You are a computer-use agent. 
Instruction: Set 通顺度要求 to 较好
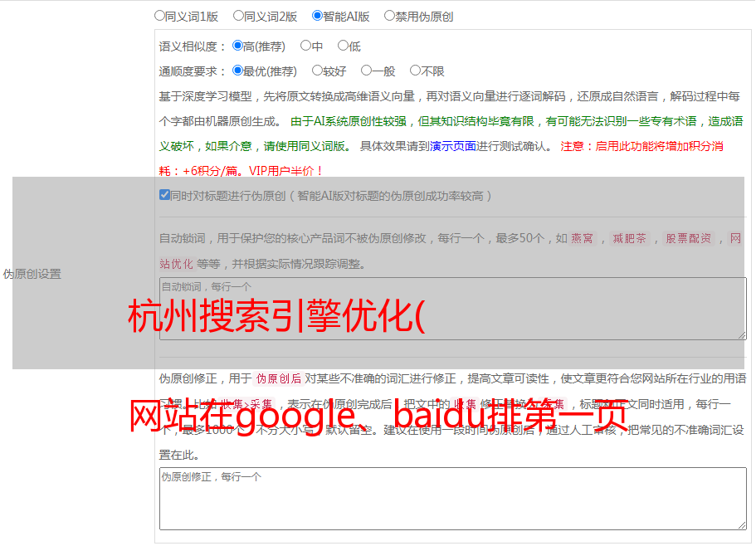tap(317, 71)
